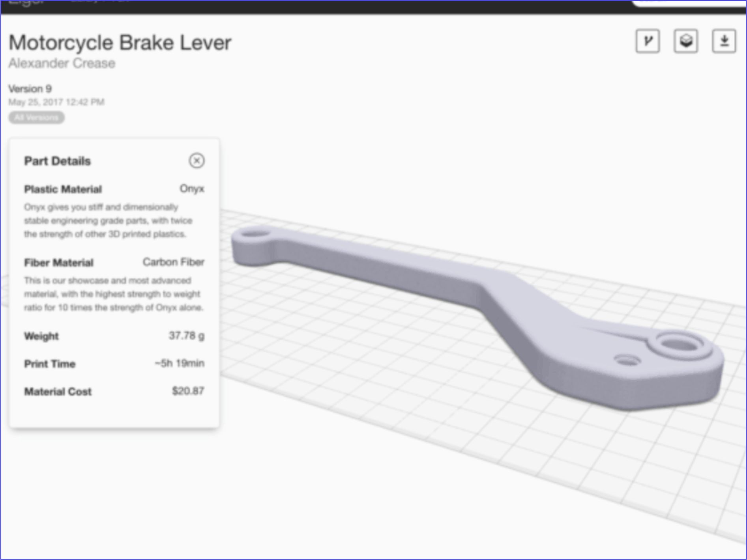The image size is (747, 560).
Task: Click the large pivot hole on lever
Action: click(x=680, y=344)
